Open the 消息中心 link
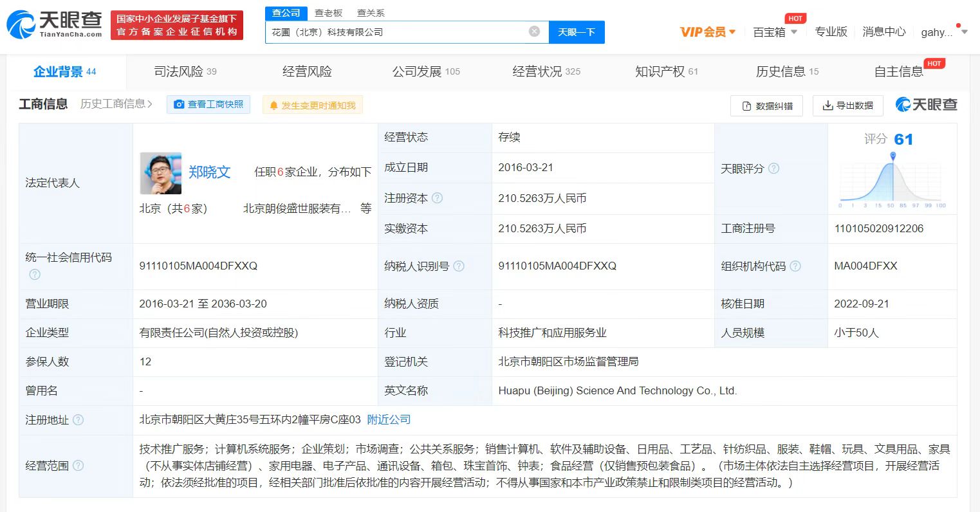This screenshot has width=980, height=512. tap(883, 32)
